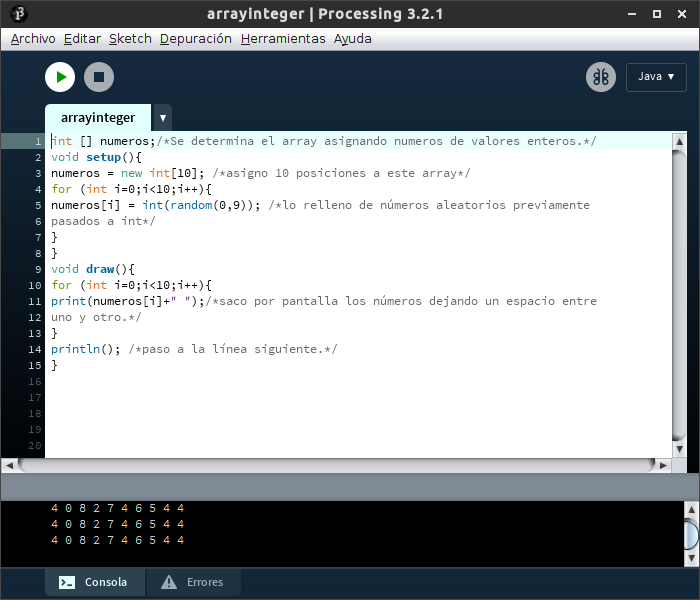Click the editor scroll up arrow
This screenshot has height=600, width=700.
(679, 142)
